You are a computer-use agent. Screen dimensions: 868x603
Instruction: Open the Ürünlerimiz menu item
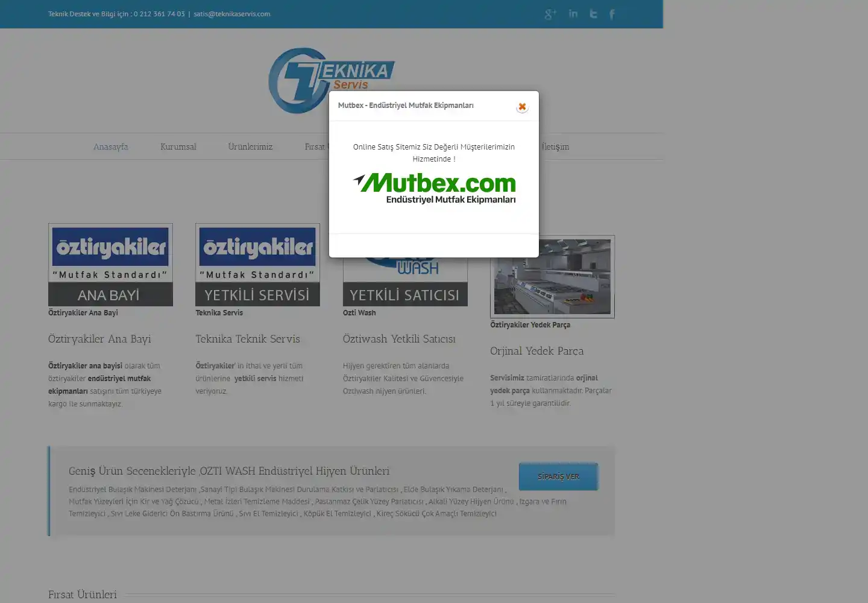pos(250,147)
